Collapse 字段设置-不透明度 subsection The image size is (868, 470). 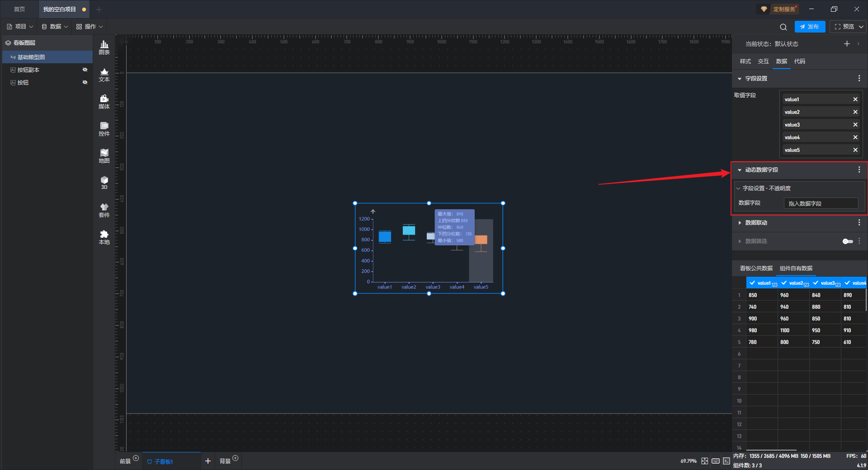click(x=738, y=188)
